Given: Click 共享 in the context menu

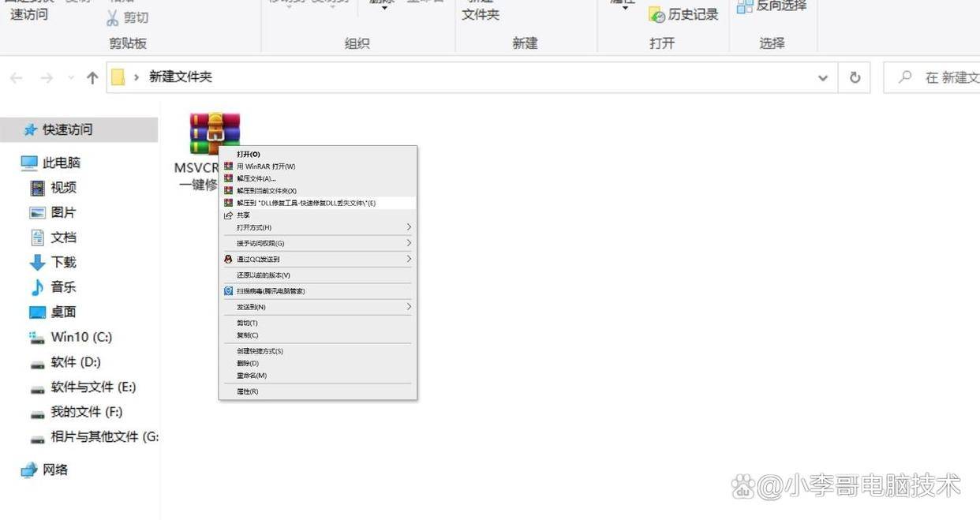Looking at the screenshot, I should [x=318, y=215].
